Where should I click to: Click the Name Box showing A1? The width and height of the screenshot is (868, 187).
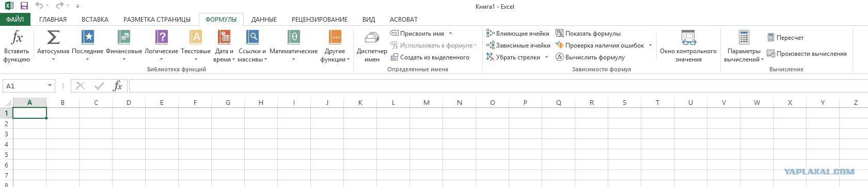24,86
